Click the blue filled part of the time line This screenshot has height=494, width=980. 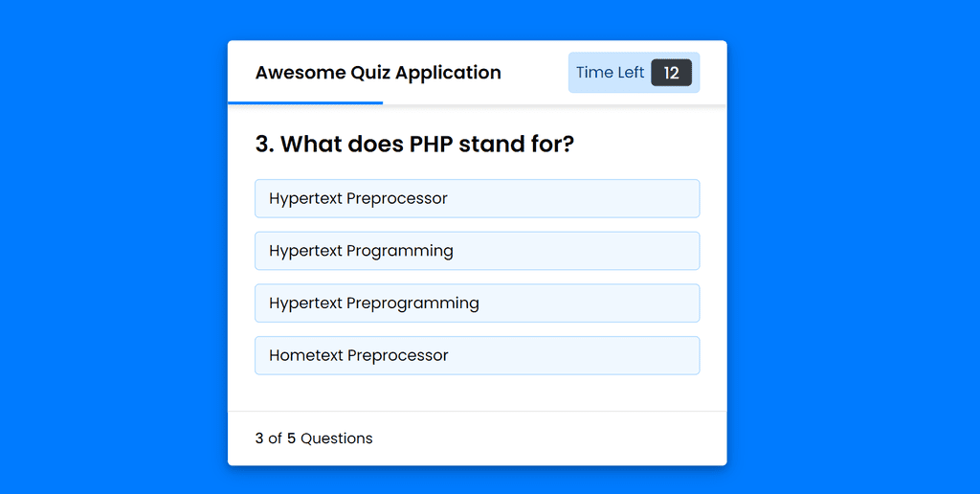click(x=305, y=102)
